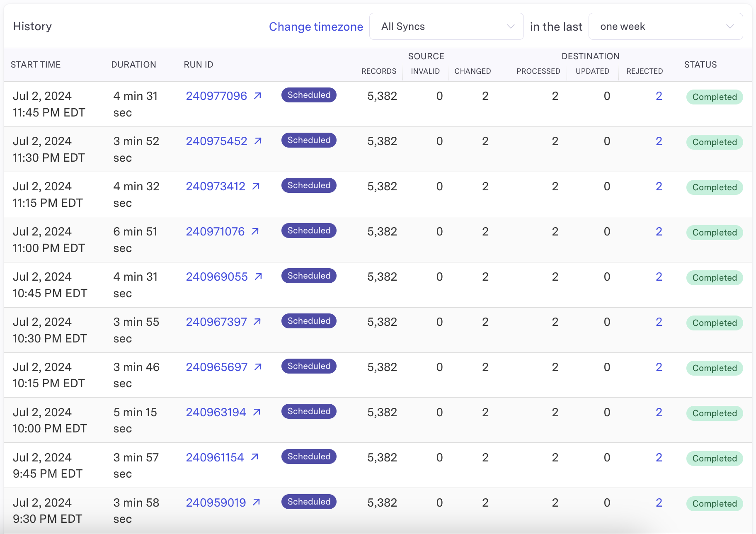Click rejected count for 9:30 PM sync

pos(659,502)
